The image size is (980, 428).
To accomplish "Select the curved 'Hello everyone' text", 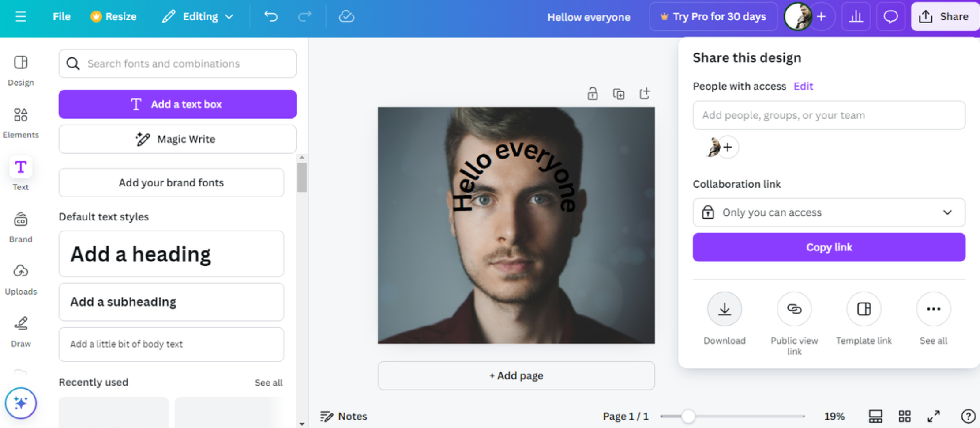I will click(515, 176).
